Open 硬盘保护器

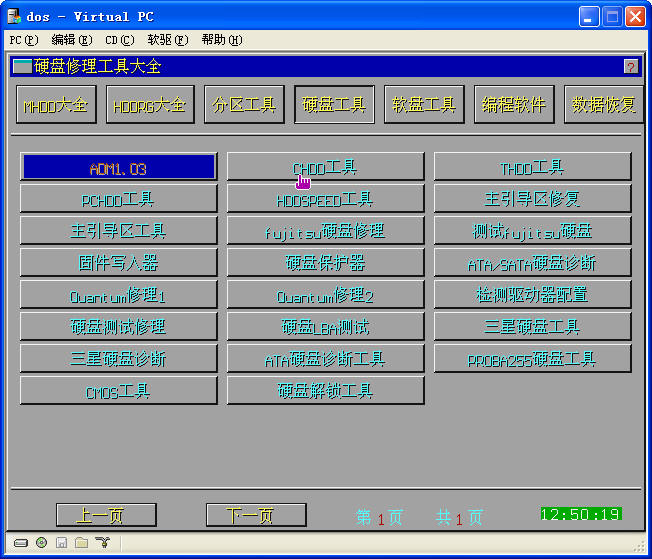pos(326,262)
